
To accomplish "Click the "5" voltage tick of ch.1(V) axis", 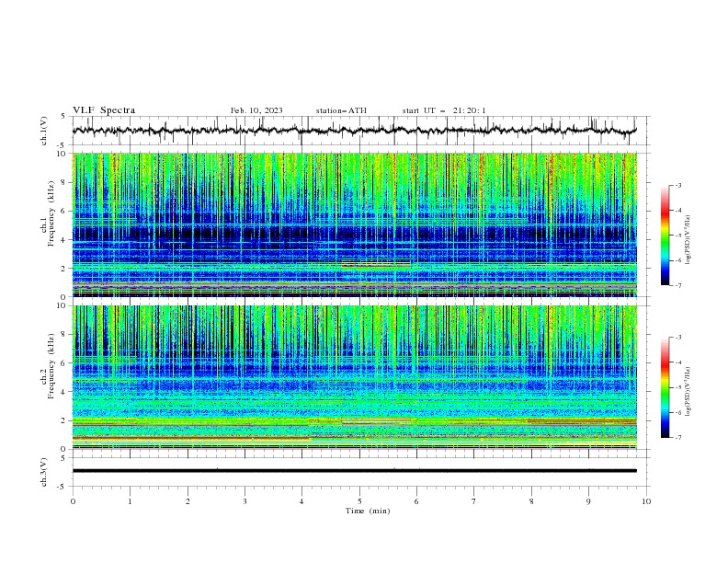I will (63, 116).
